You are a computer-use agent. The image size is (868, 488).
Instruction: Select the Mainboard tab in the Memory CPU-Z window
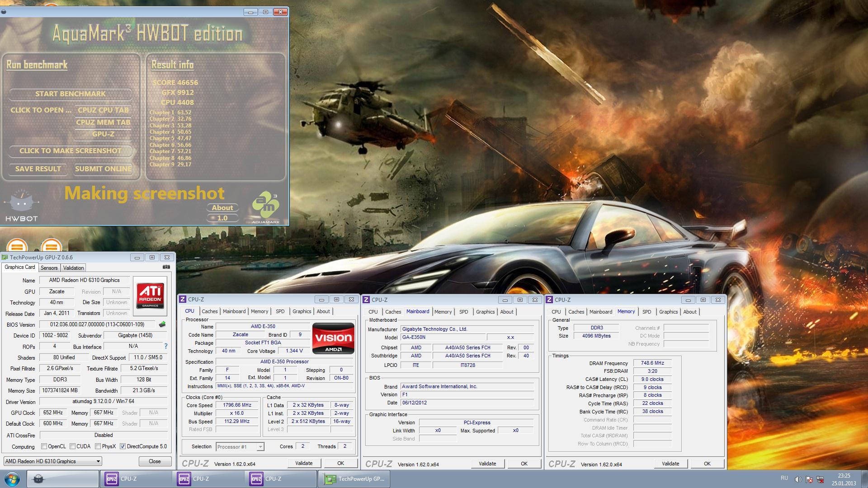[601, 312]
